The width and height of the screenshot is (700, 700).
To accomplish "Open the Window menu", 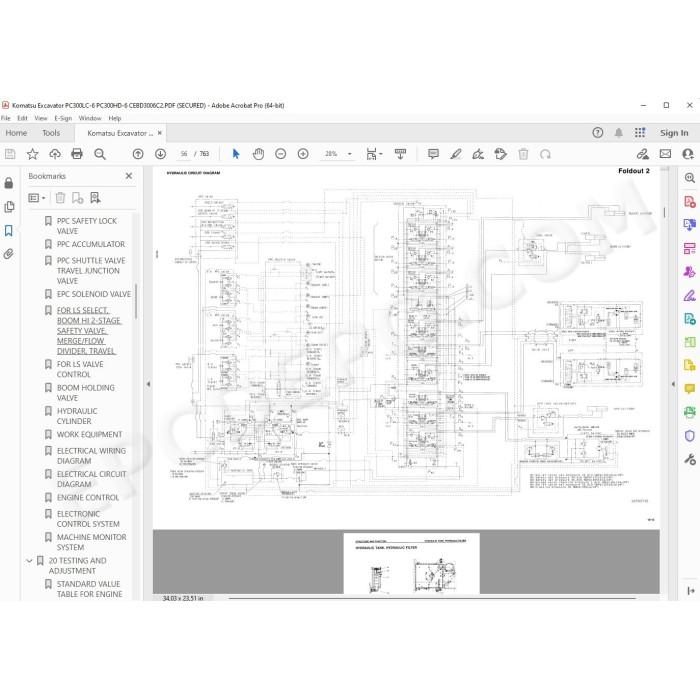I will pyautogui.click(x=90, y=118).
